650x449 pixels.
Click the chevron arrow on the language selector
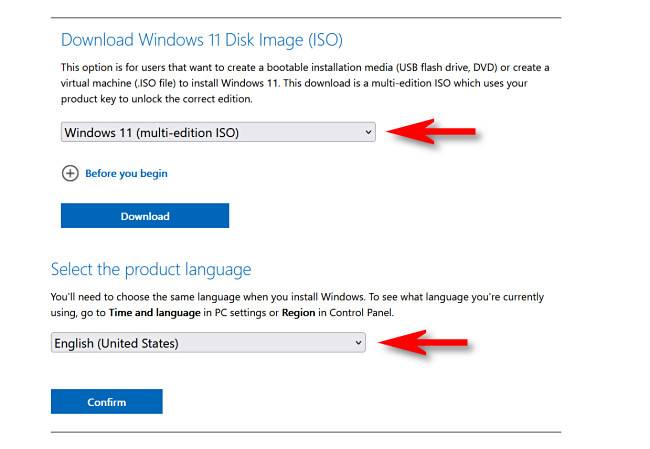click(x=358, y=343)
